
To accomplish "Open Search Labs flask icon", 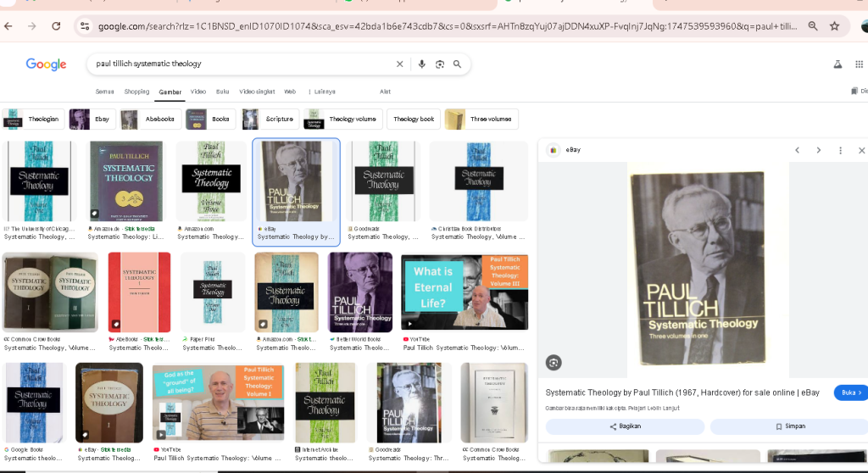I will pyautogui.click(x=837, y=64).
